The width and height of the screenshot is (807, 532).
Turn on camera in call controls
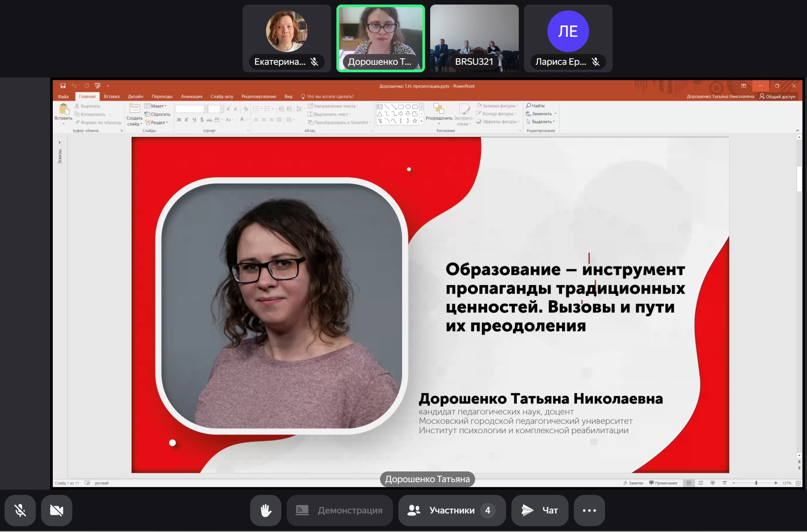(x=56, y=510)
